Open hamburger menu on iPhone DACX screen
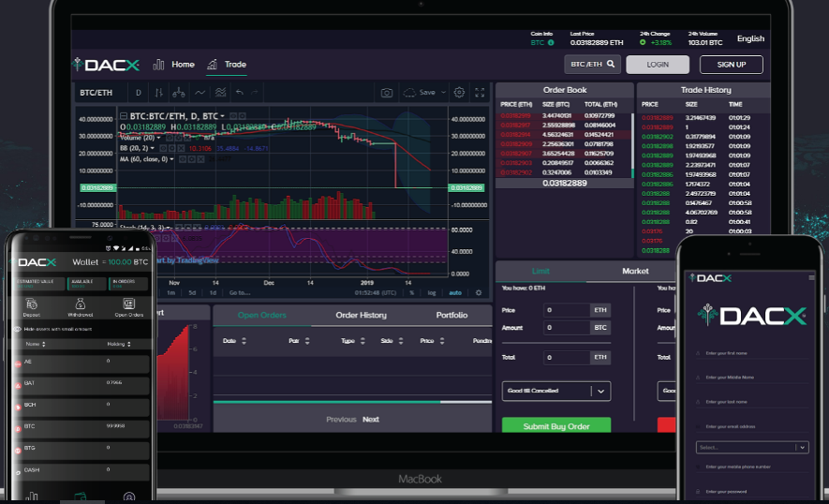 pos(811,277)
